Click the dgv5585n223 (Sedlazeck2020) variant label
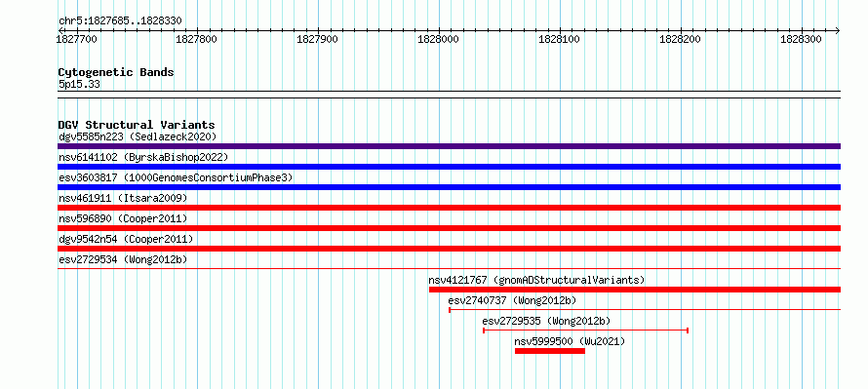 138,136
